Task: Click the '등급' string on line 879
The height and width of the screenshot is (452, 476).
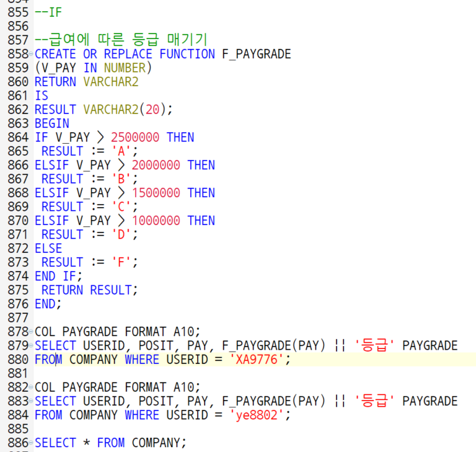Action: (374, 346)
